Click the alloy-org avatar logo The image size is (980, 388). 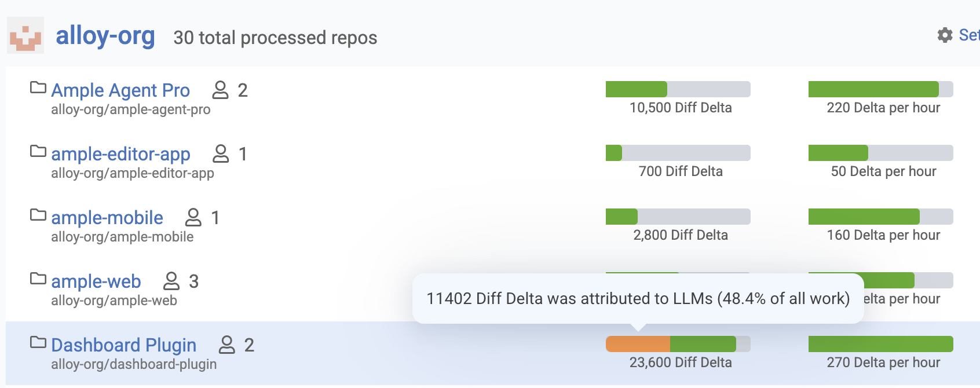(x=25, y=36)
